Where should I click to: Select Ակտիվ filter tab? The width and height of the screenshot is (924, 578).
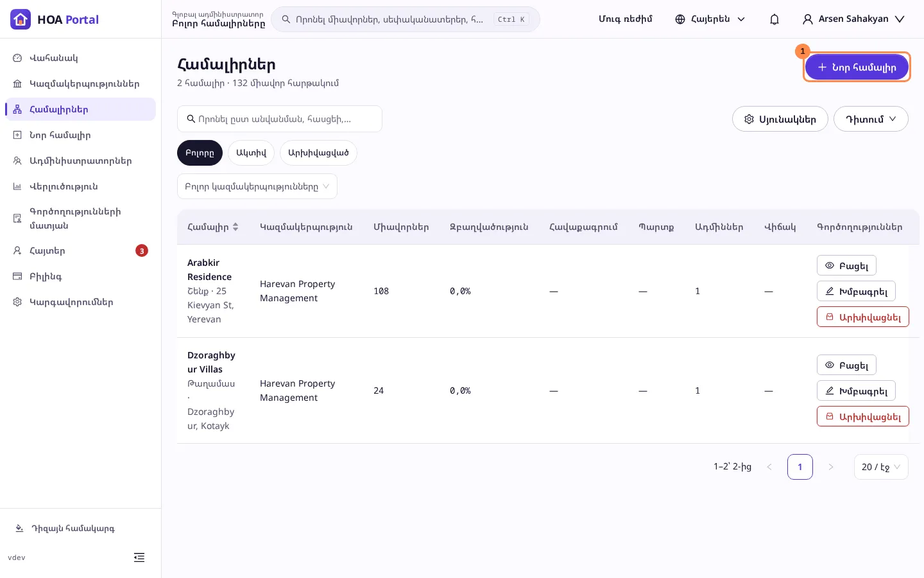click(251, 153)
